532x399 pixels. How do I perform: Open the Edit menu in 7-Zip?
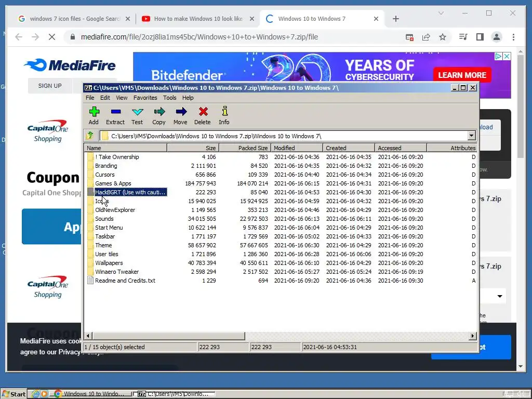click(x=105, y=98)
